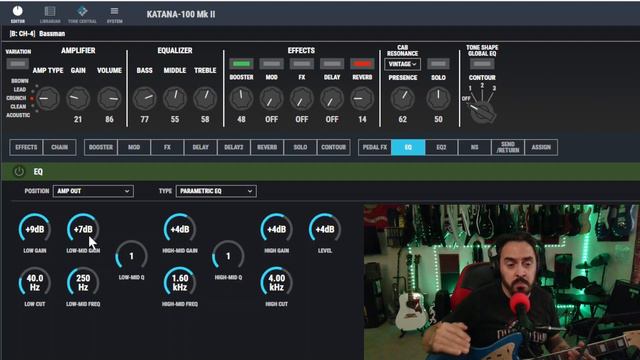Click the Presence knob showing 62

[x=402, y=98]
